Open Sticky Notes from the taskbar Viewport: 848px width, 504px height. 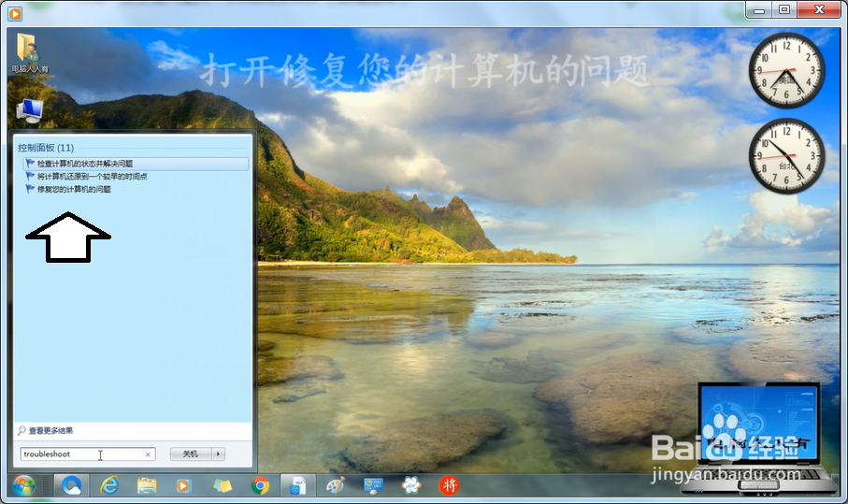(222, 485)
